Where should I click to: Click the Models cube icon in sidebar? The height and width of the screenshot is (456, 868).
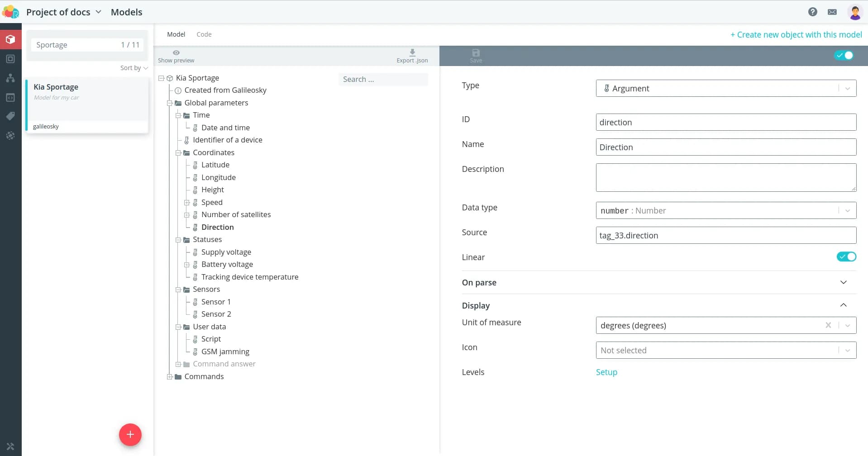[10, 40]
